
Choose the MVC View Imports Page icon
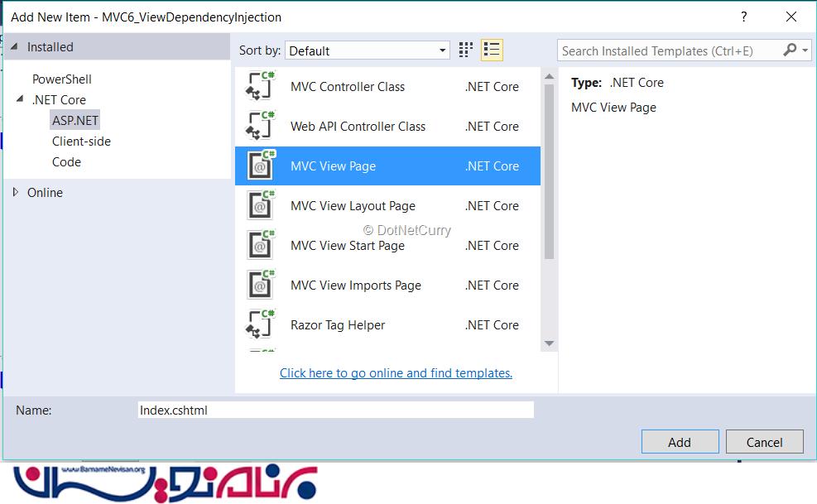tap(261, 286)
